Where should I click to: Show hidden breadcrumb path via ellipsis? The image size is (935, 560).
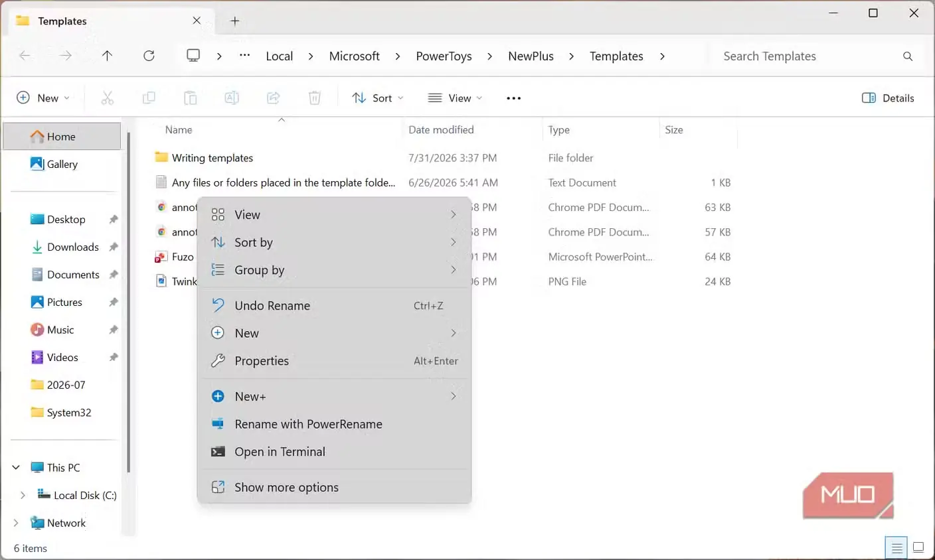click(245, 56)
